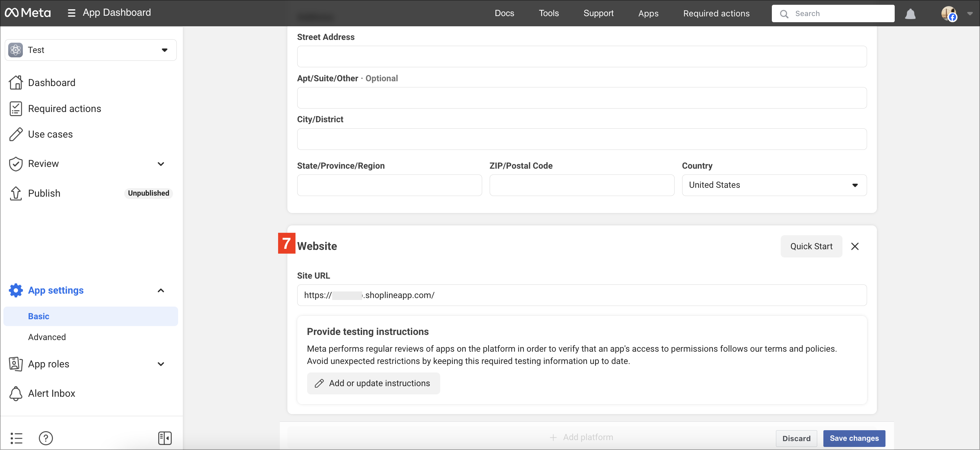Click the Street Address field
This screenshot has width=980, height=450.
[582, 56]
